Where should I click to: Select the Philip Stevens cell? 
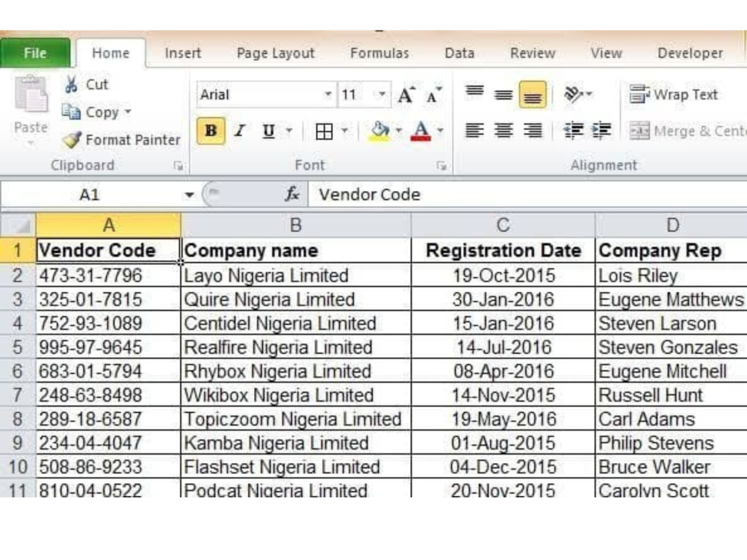pyautogui.click(x=672, y=443)
